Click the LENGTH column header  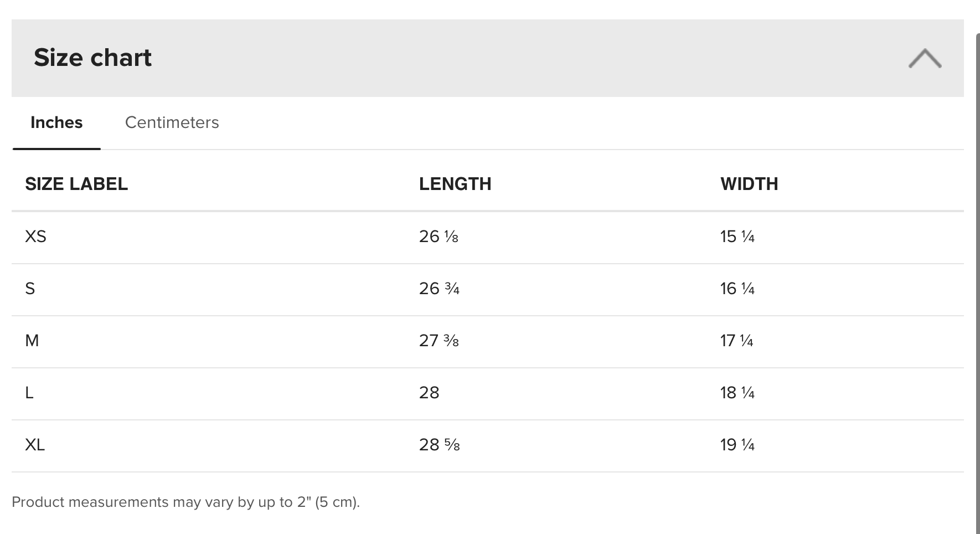[x=455, y=184]
